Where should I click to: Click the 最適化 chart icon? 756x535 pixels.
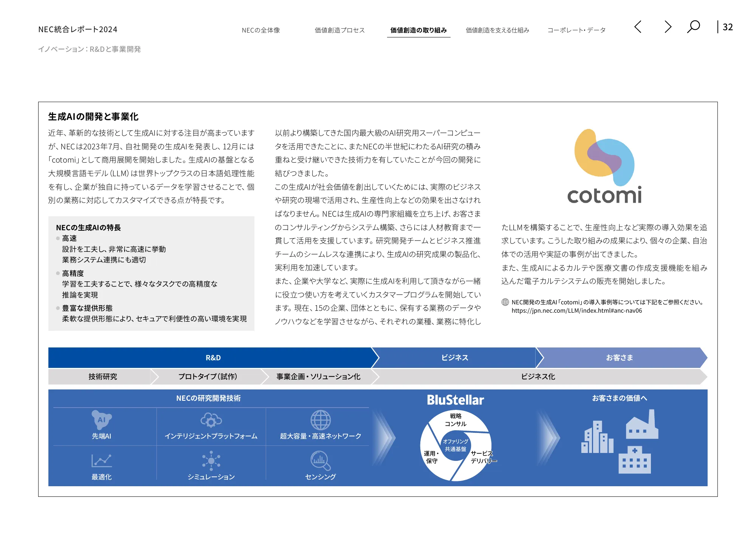[102, 461]
